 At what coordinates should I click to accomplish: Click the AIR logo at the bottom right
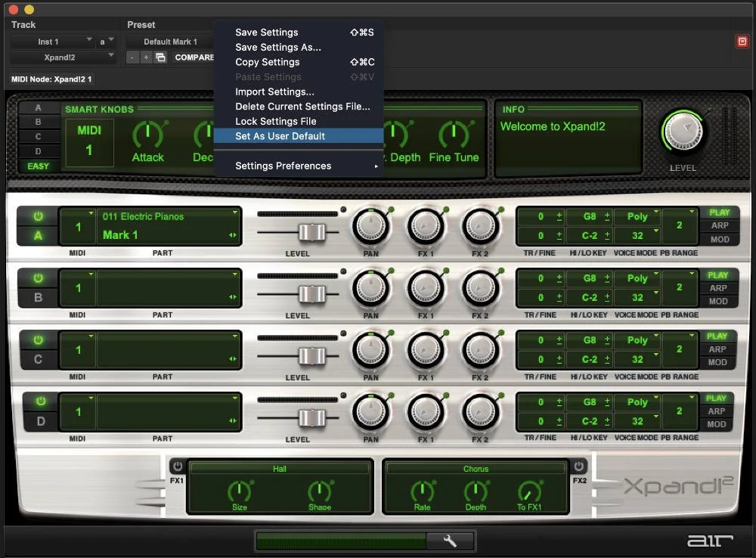[710, 541]
